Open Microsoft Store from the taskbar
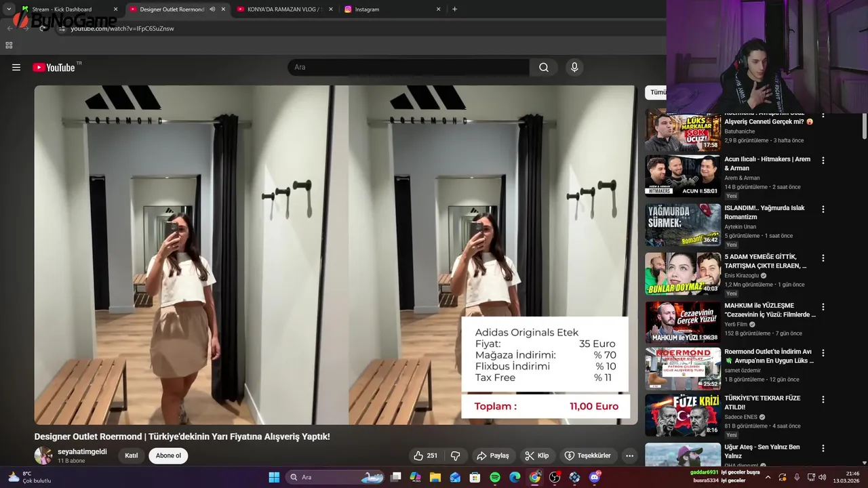 475,477
